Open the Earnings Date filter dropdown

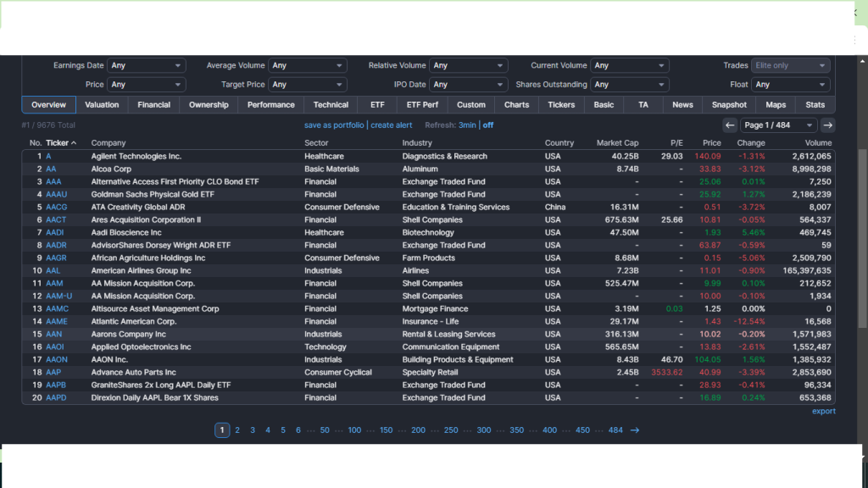point(146,64)
